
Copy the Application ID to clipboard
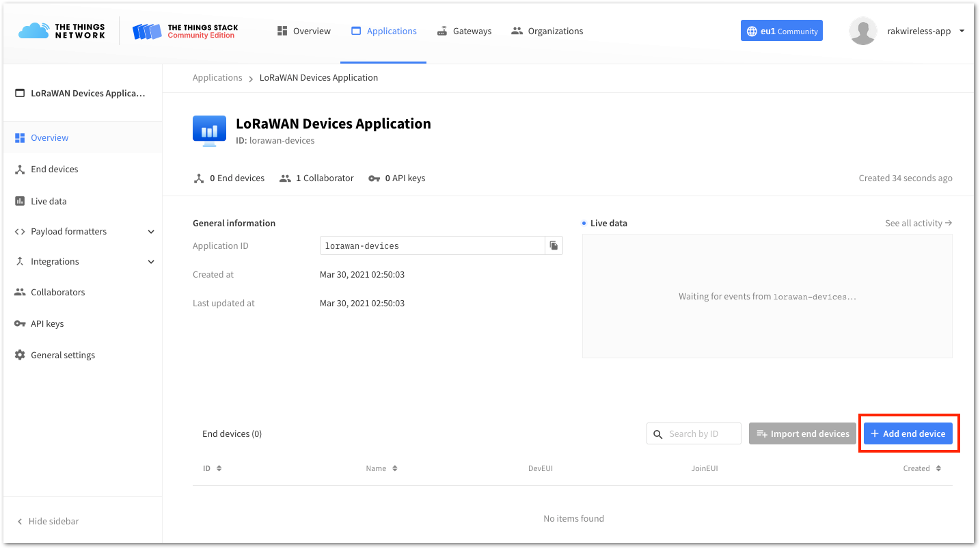point(554,245)
